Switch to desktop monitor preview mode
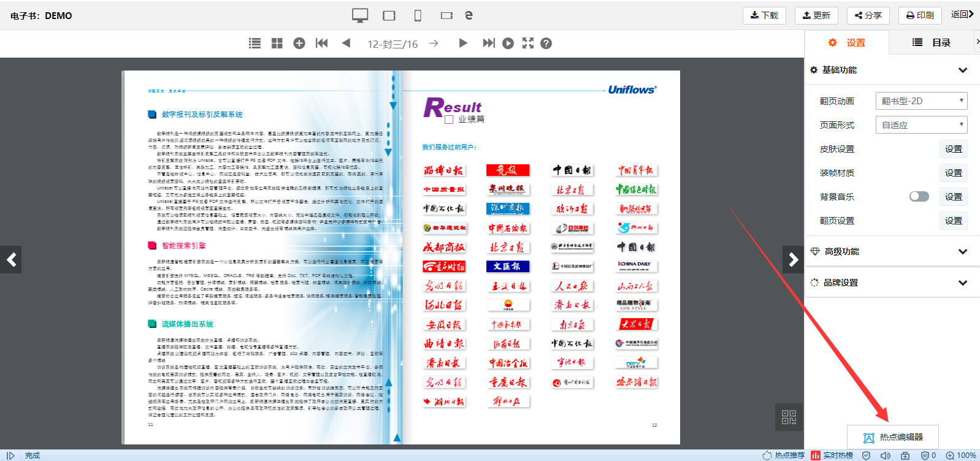Image resolution: width=980 pixels, height=461 pixels. click(360, 15)
